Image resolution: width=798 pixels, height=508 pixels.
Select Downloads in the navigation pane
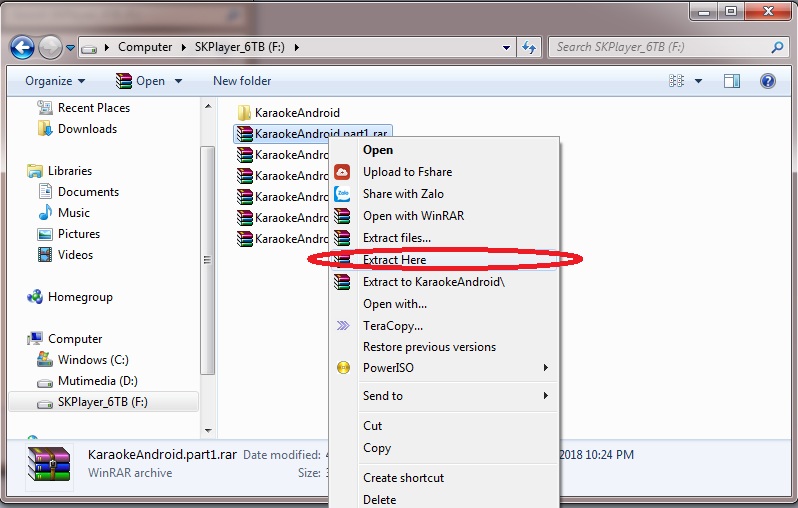tap(77, 129)
